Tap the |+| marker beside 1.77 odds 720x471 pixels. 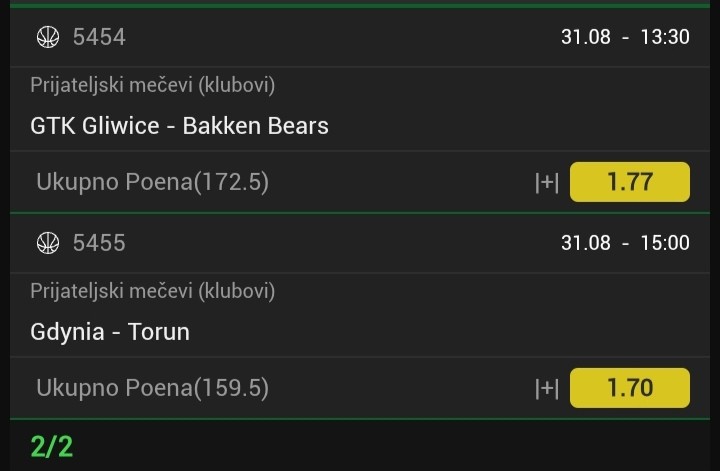click(x=547, y=182)
